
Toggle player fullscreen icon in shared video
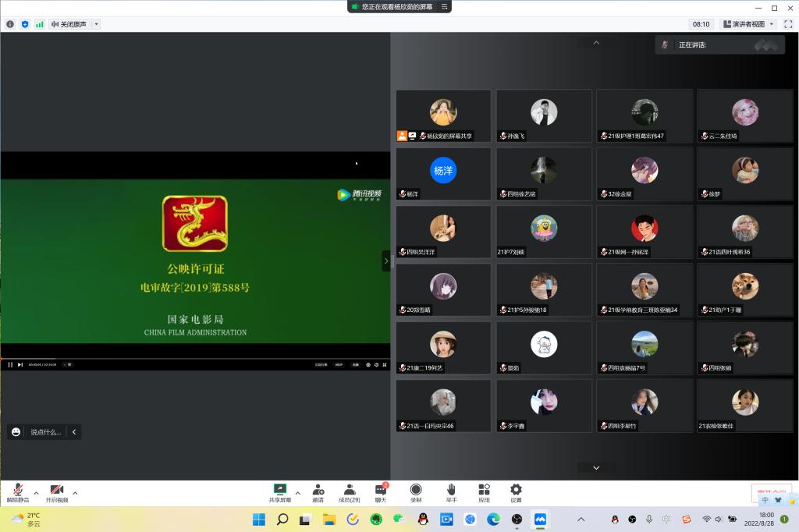coord(385,364)
